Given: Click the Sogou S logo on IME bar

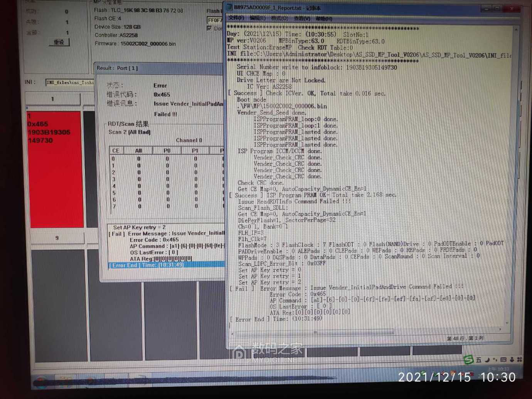Looking at the screenshot, I should 468,360.
